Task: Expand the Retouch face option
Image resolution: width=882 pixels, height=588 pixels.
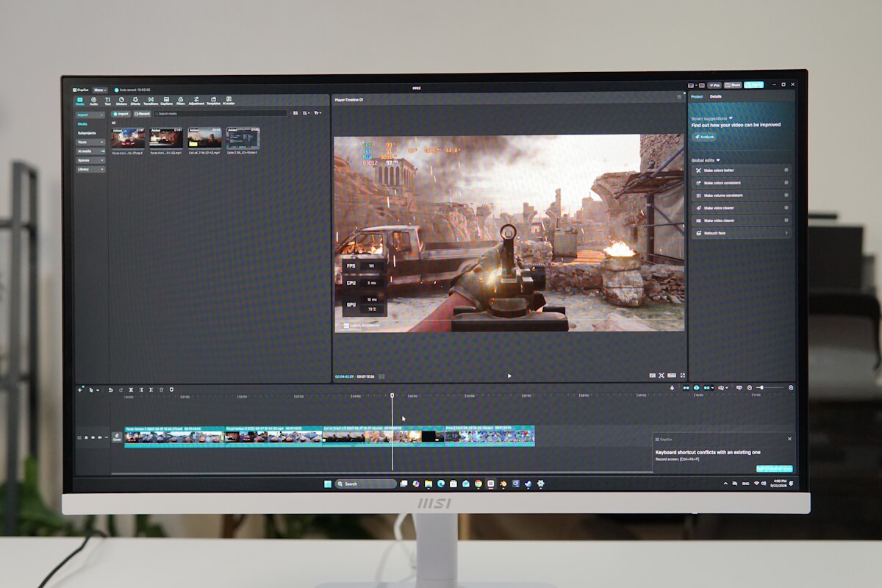Action: [741, 233]
